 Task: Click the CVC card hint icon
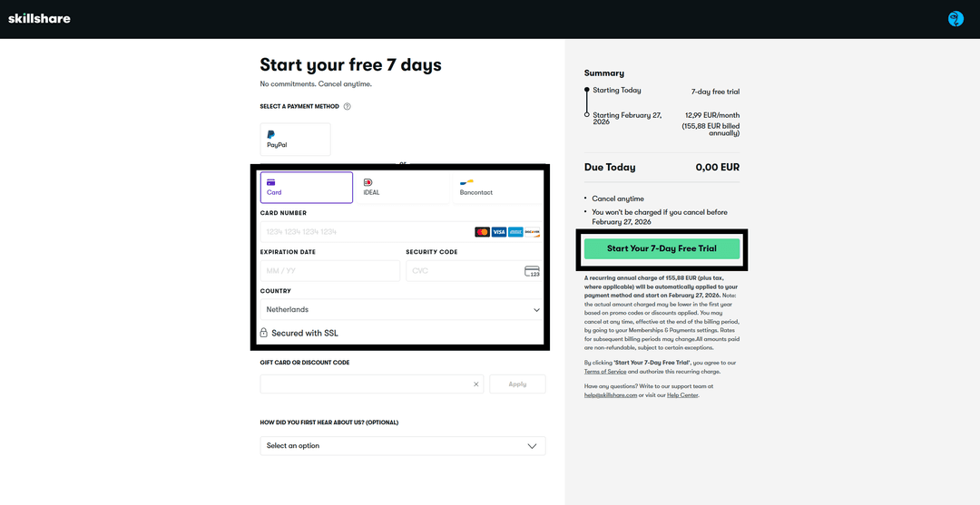pos(532,271)
